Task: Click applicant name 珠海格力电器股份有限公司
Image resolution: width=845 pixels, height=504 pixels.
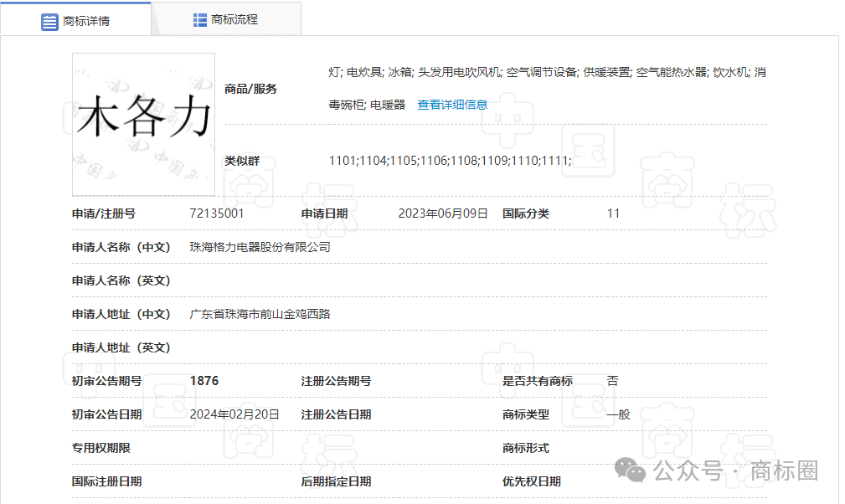Action: (x=260, y=247)
